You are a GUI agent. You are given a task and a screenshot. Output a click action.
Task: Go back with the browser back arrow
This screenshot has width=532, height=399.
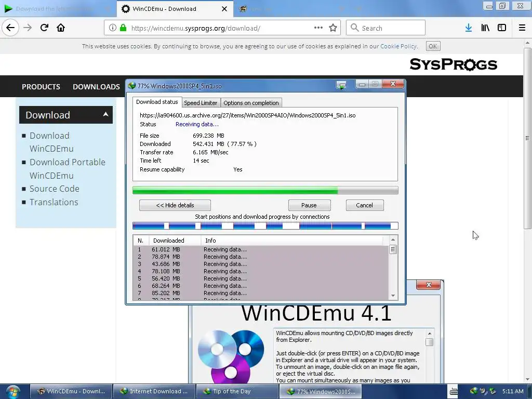[x=10, y=28]
